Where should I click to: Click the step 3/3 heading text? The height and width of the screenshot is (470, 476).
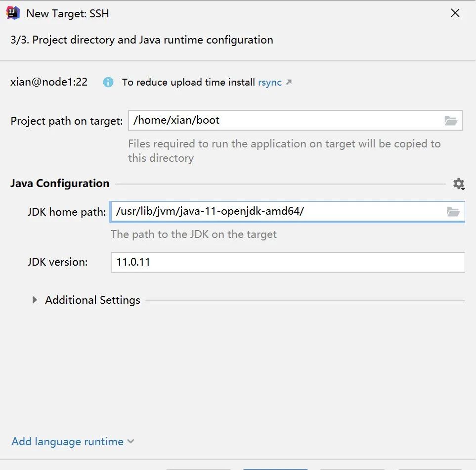(x=142, y=40)
